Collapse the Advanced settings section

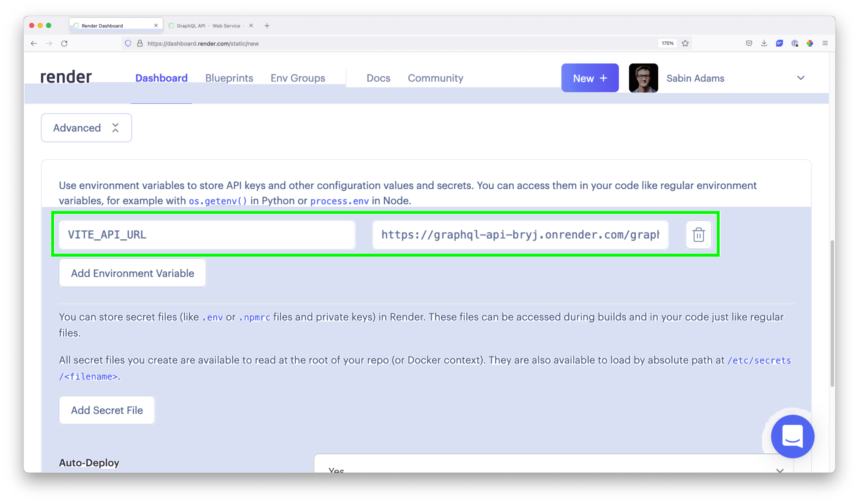click(x=86, y=128)
